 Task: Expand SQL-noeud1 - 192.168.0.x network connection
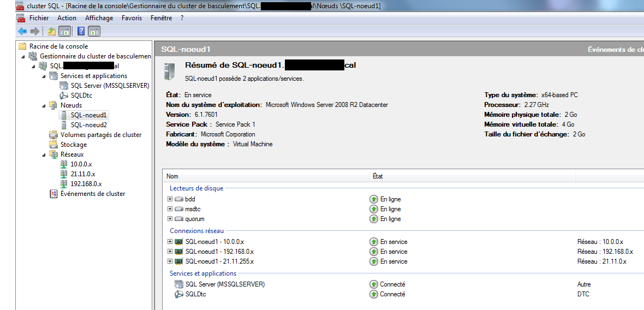tap(170, 252)
